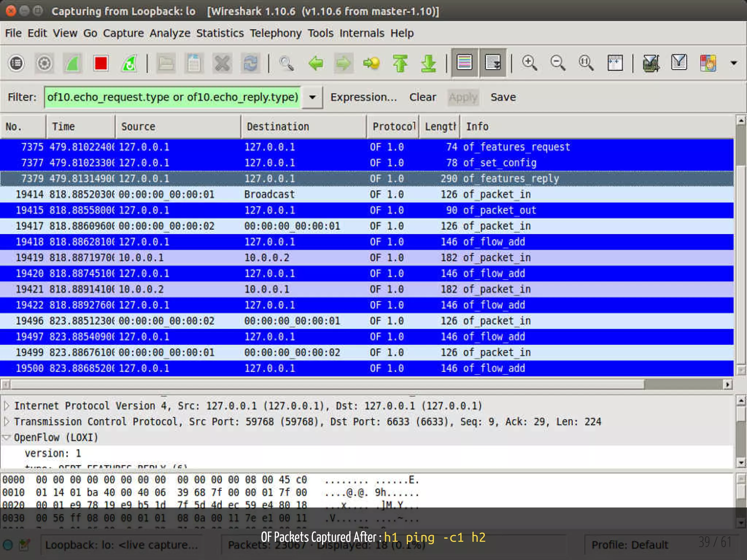747x560 pixels.
Task: Go to first packet icon
Action: coord(400,63)
